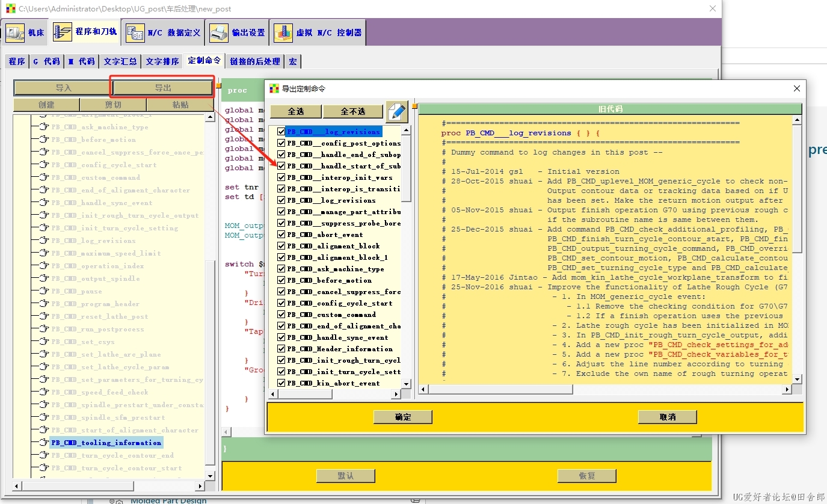Click the pencil edit icon in export dialog

tap(397, 111)
